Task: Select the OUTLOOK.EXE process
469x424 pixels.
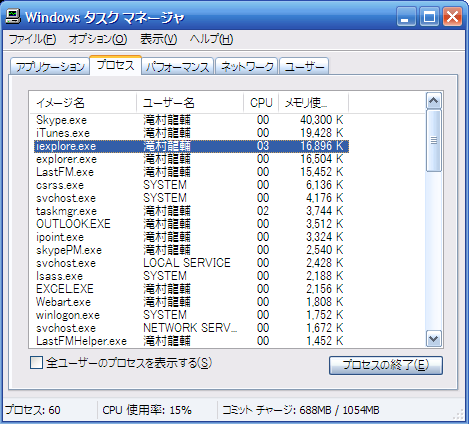Action: [192, 224]
